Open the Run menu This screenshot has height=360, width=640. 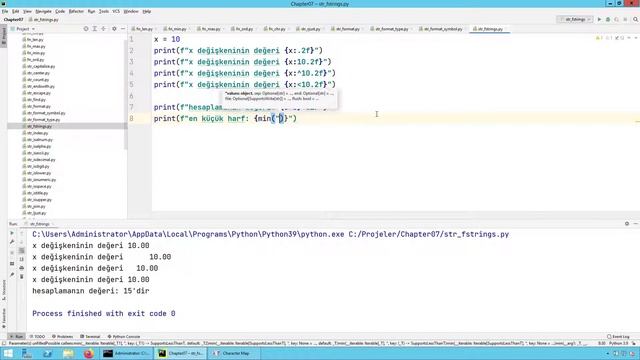(x=91, y=11)
